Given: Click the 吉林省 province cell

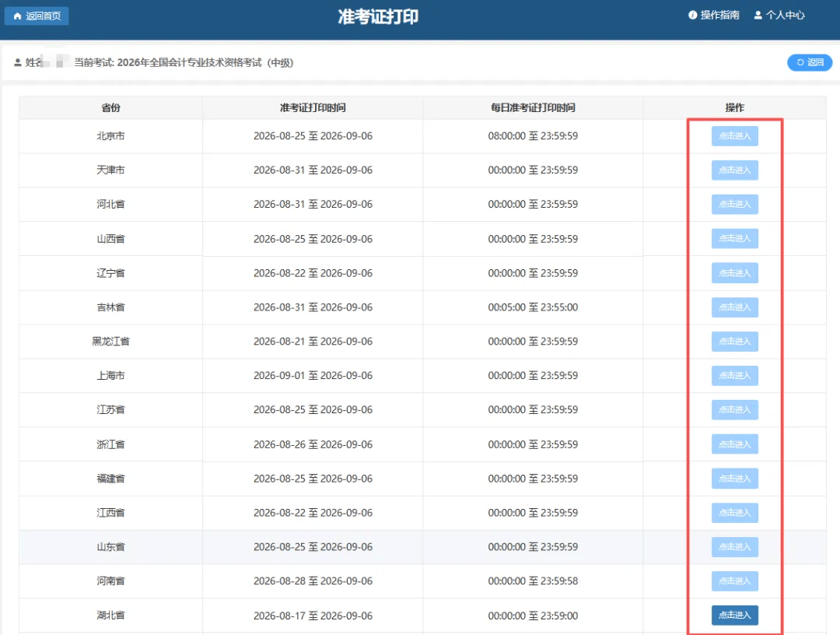Looking at the screenshot, I should coord(111,307).
